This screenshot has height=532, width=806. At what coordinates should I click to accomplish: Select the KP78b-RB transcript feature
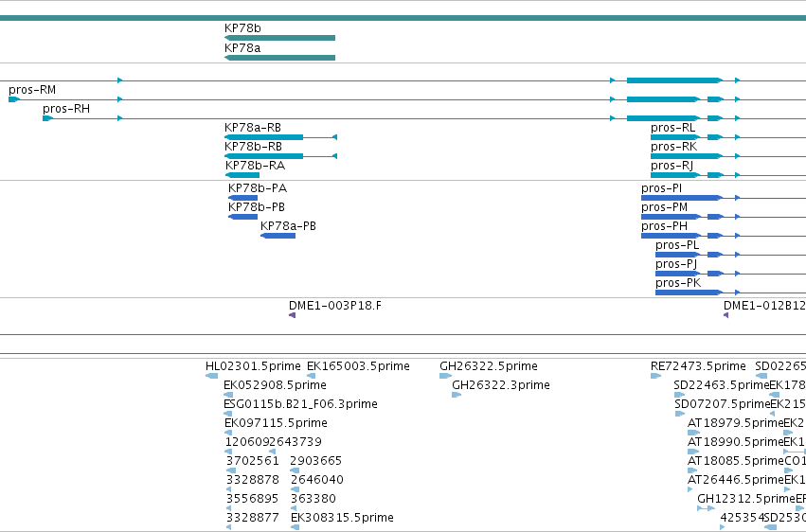[x=280, y=156]
